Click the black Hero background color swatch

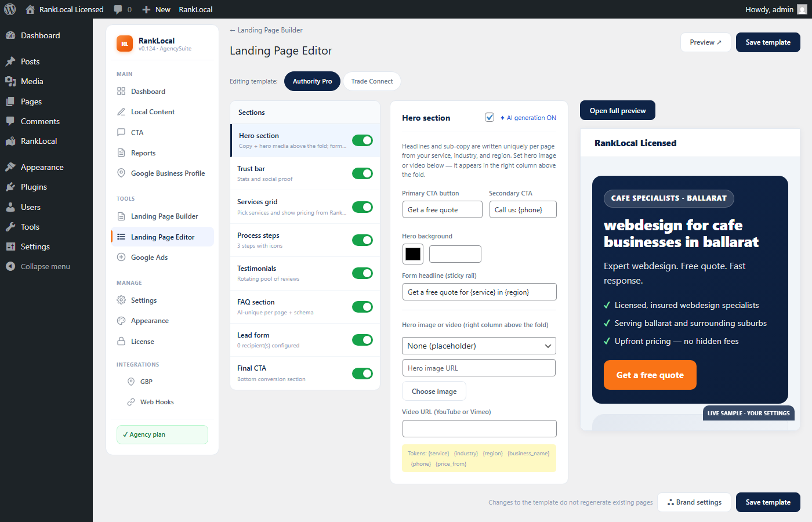click(413, 254)
